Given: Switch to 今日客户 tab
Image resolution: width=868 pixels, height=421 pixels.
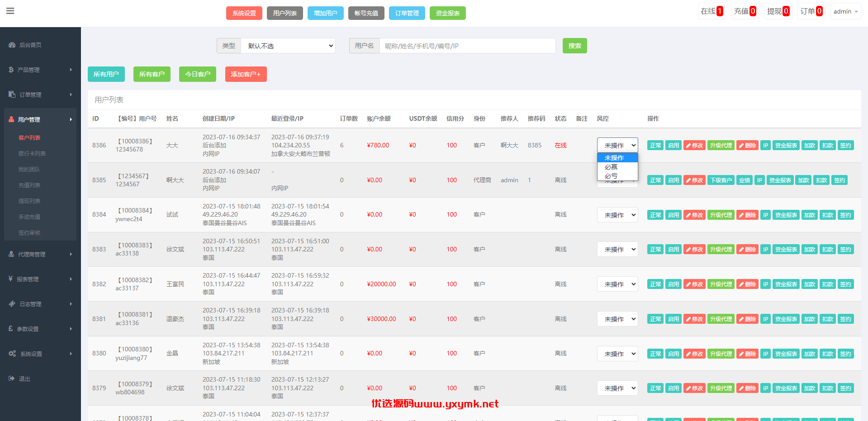Looking at the screenshot, I should [x=198, y=74].
